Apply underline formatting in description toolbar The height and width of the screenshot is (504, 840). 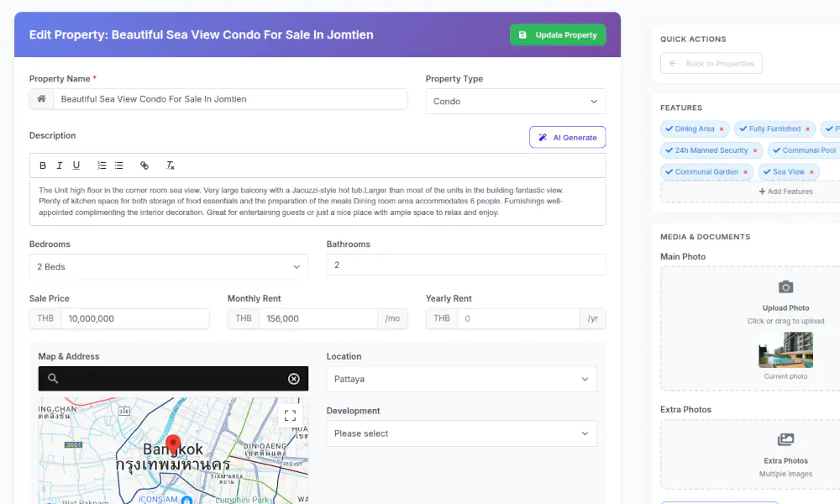click(76, 165)
